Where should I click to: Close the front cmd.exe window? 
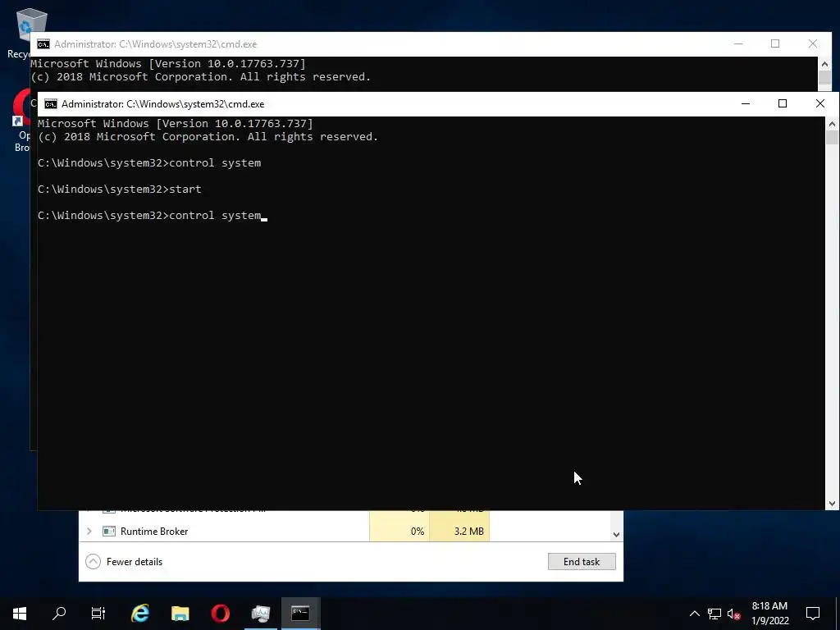[819, 103]
